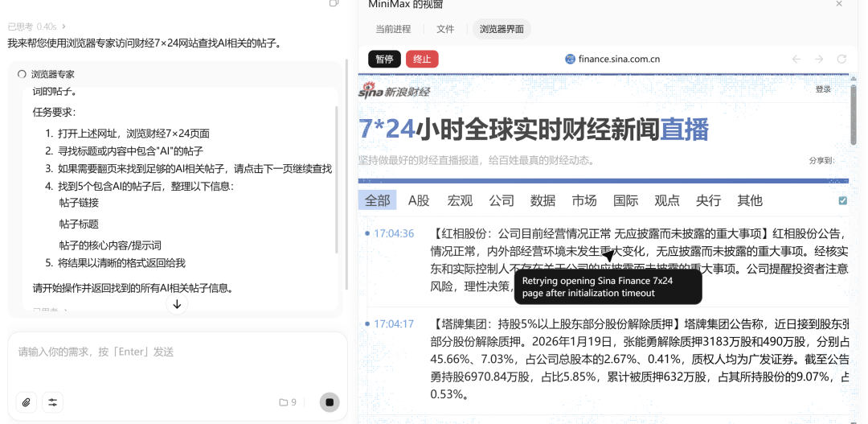Click the copy icon above the thinking line
Viewport: 868px width, 424px height.
pos(334,2)
